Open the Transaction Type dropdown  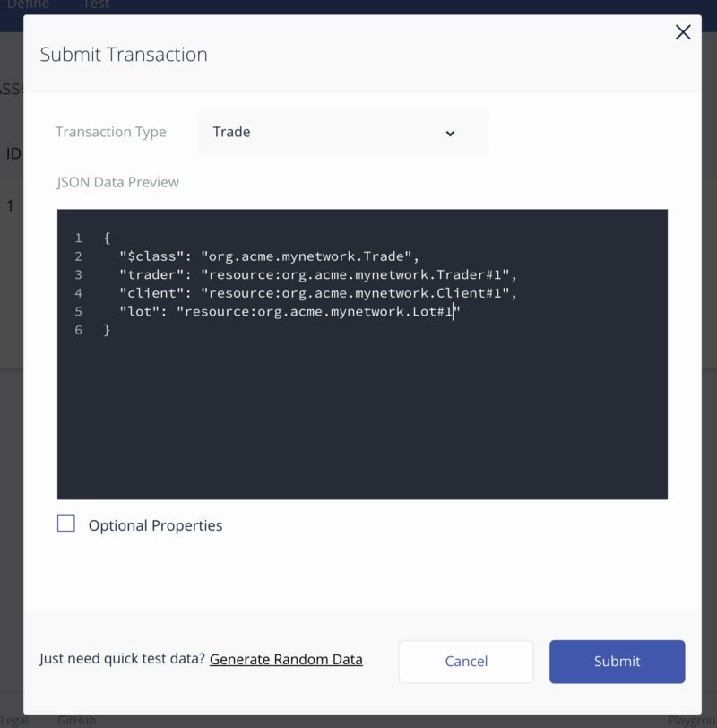click(343, 133)
